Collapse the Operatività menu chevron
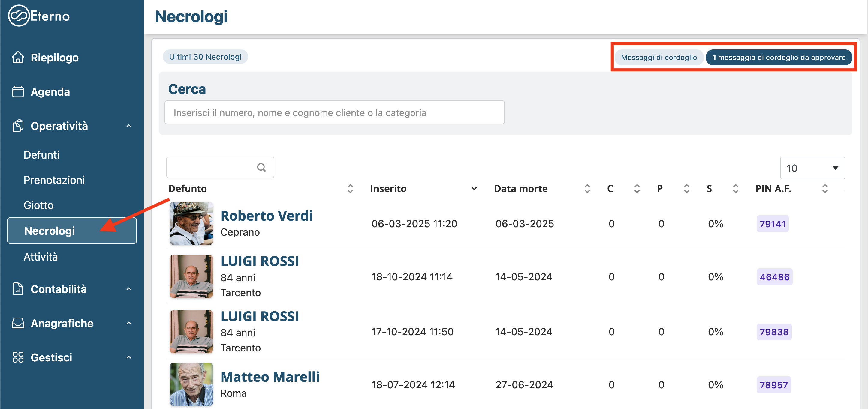The height and width of the screenshot is (409, 868). (128, 126)
